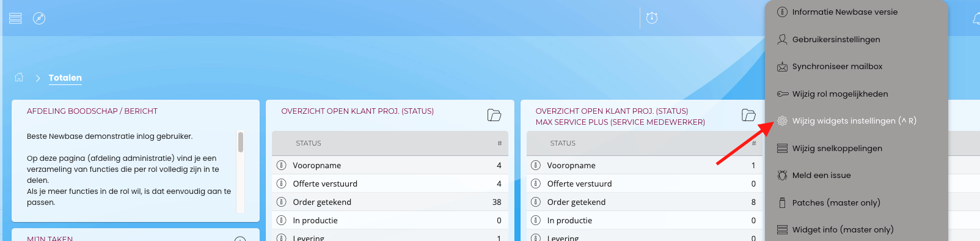Click value 8 for Max Service Plus Order getekend
980x241 pixels.
(x=753, y=202)
